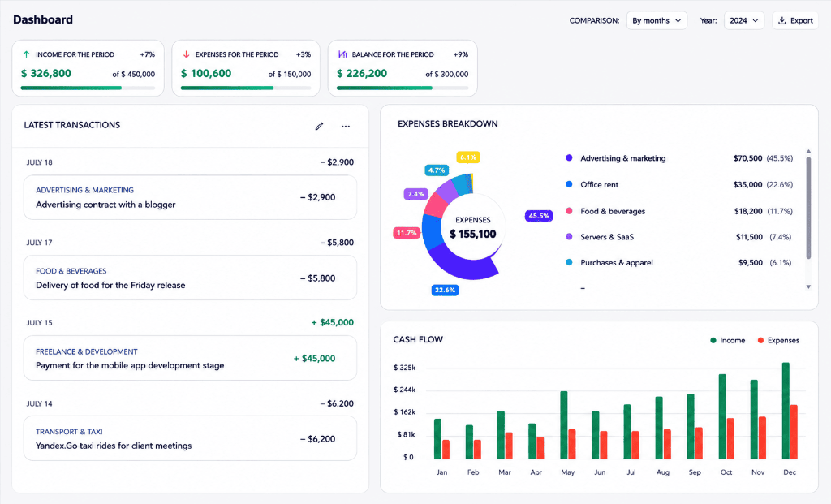Click the May income bar

tap(564, 425)
